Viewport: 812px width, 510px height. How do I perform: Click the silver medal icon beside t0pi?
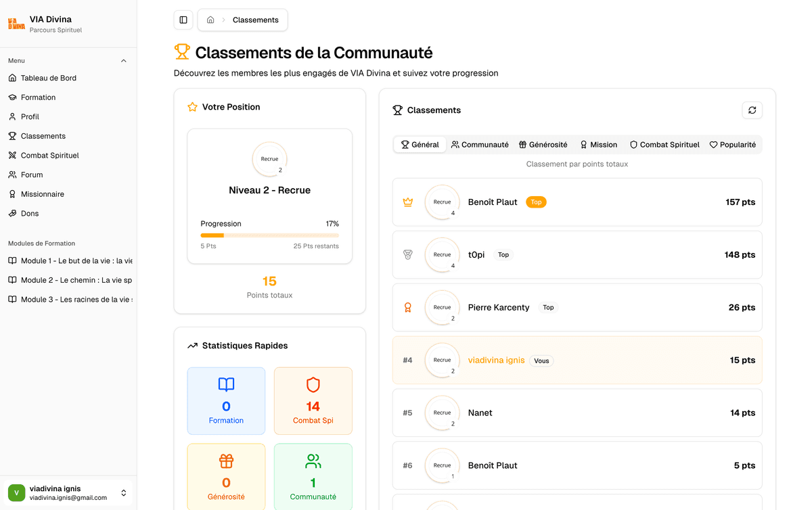pos(407,254)
